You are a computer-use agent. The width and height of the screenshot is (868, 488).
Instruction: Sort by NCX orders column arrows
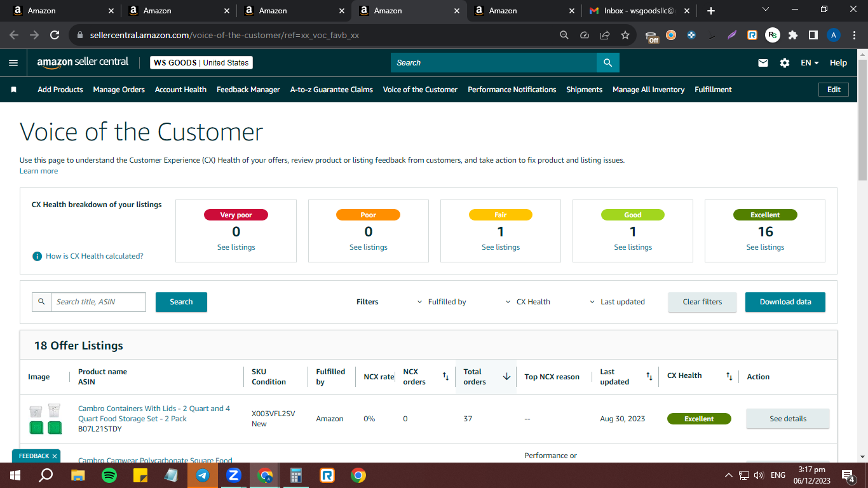[x=445, y=377]
